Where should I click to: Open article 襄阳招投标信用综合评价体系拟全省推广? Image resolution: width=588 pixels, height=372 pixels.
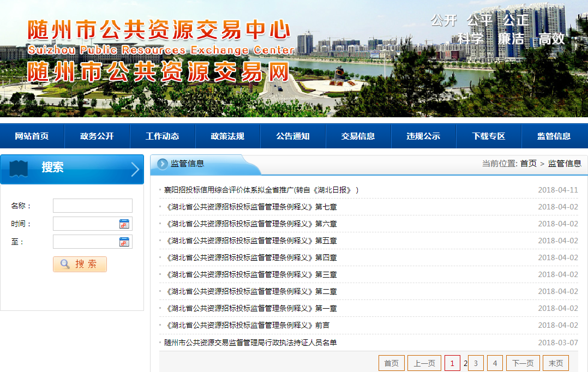tap(261, 190)
